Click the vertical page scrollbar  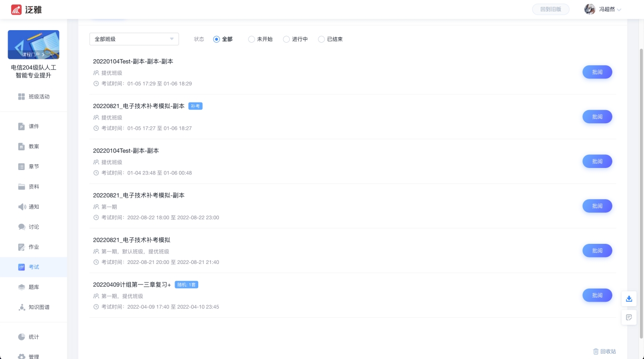coord(641,191)
